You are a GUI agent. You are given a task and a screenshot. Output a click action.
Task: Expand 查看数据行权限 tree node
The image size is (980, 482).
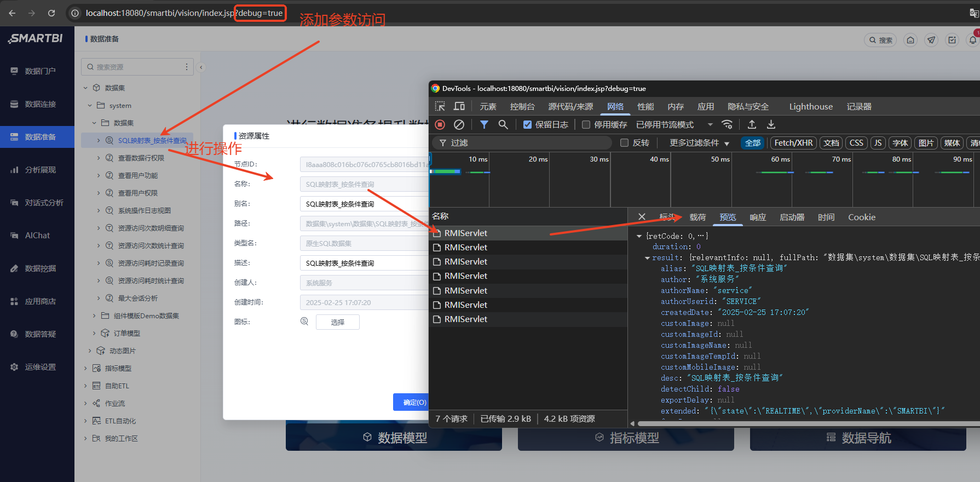pos(99,158)
